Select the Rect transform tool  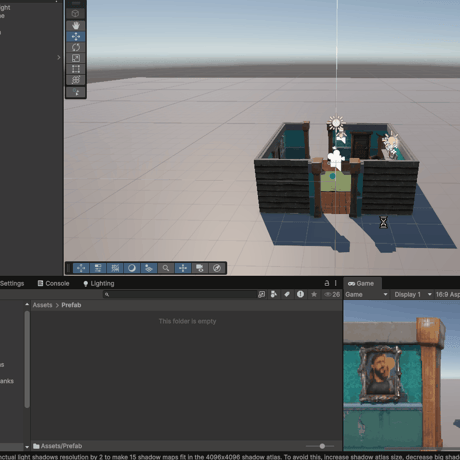click(76, 69)
